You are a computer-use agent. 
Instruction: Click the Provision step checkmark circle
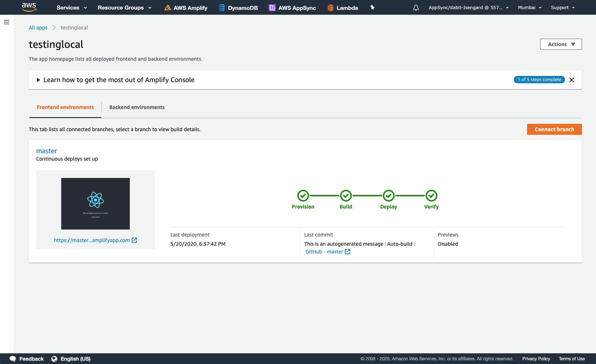(x=303, y=196)
